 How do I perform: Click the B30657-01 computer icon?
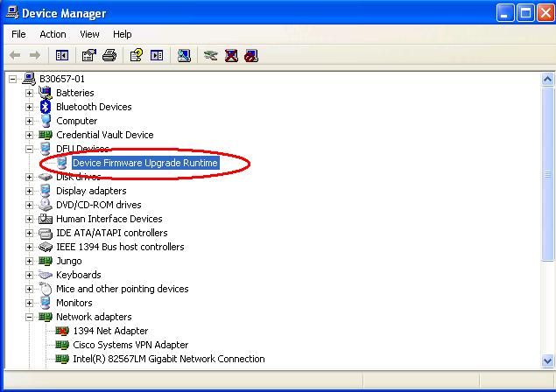coord(29,79)
